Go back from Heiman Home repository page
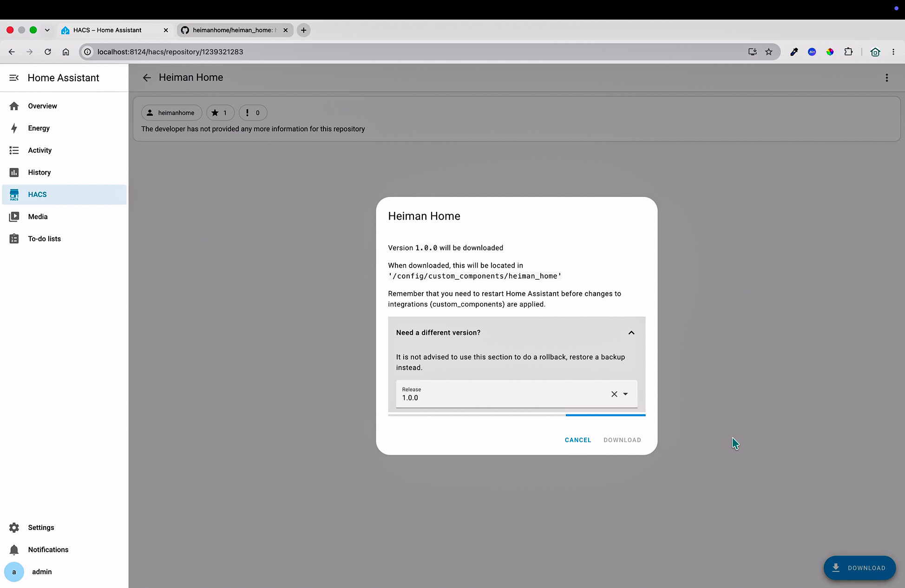 pyautogui.click(x=147, y=78)
